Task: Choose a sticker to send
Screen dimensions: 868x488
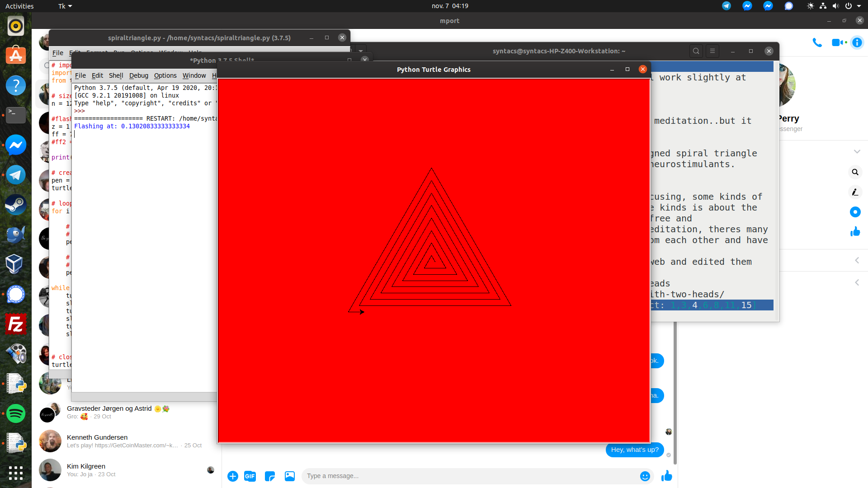Action: 270,476
